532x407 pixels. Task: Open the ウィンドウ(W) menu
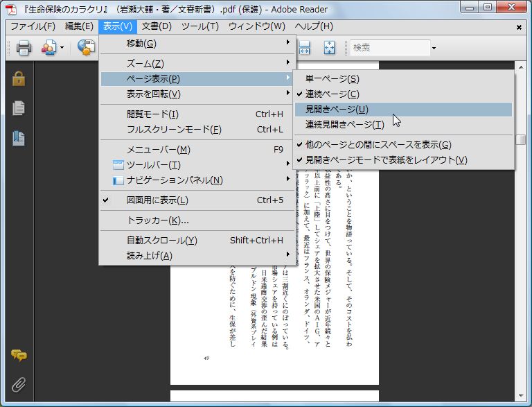coord(257,26)
